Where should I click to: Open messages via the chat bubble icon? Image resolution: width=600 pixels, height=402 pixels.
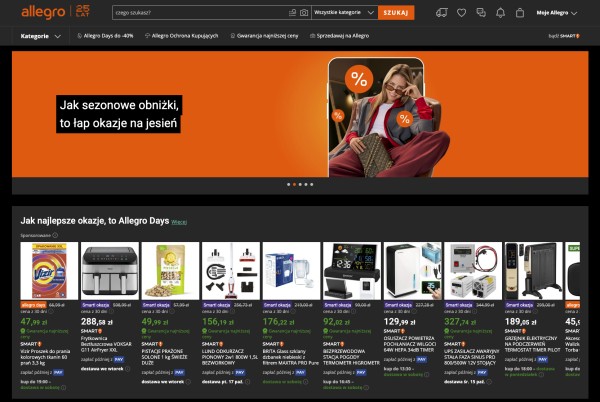click(480, 13)
